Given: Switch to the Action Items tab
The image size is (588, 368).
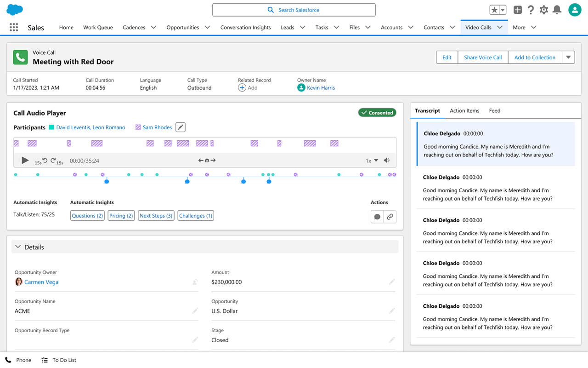Looking at the screenshot, I should (x=464, y=111).
